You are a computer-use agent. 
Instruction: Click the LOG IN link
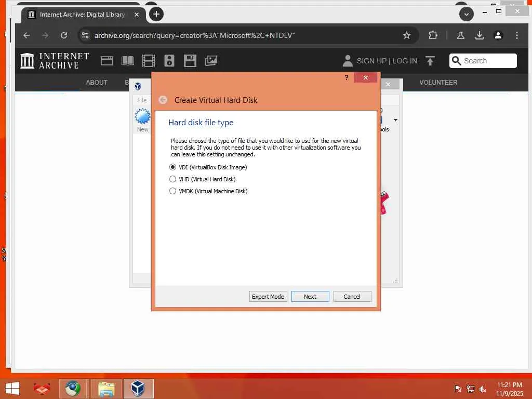coord(404,61)
